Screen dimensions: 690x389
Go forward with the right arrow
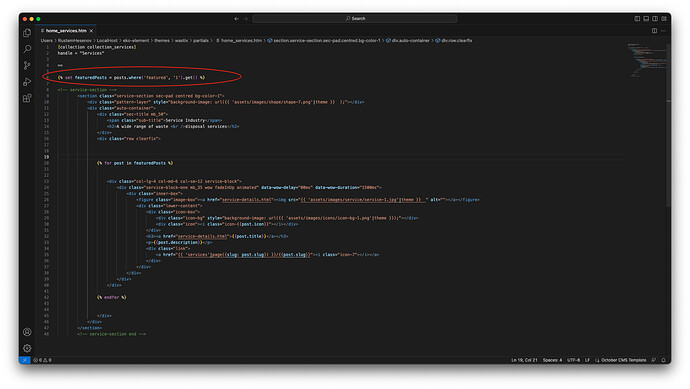(246, 18)
